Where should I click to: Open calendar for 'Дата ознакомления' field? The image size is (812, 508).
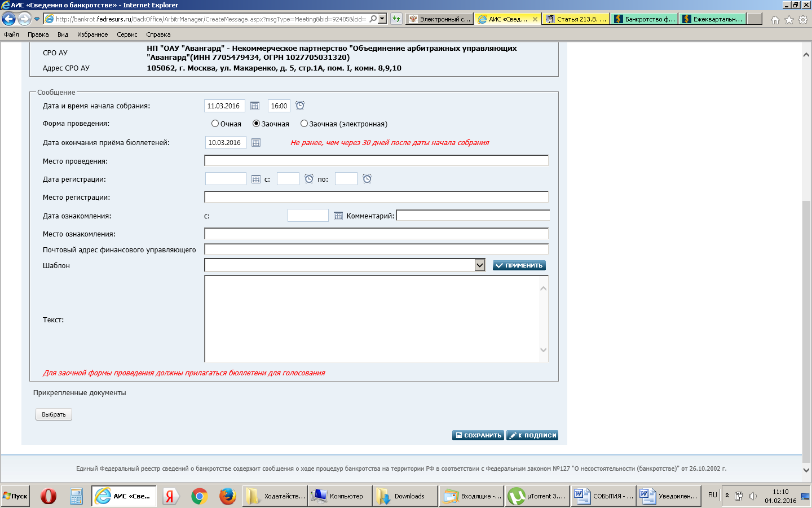point(338,216)
